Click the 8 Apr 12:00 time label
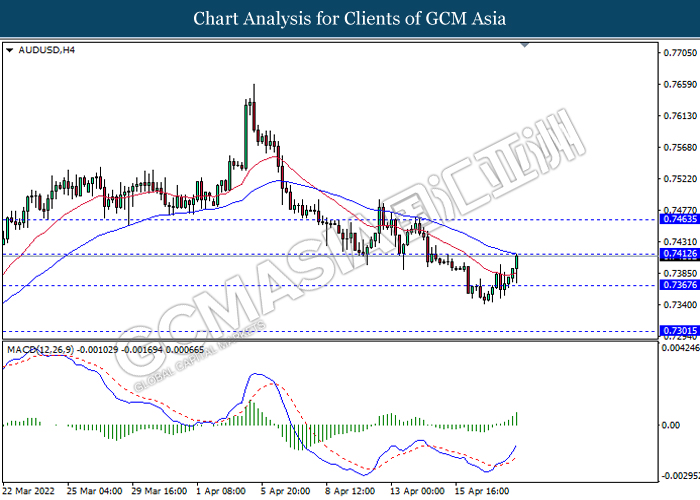Viewport: 700px width, 500px height. (350, 491)
